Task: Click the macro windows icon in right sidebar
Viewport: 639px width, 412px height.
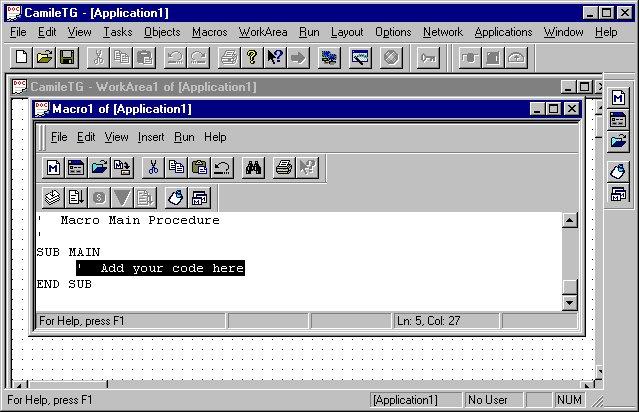Action: (618, 194)
